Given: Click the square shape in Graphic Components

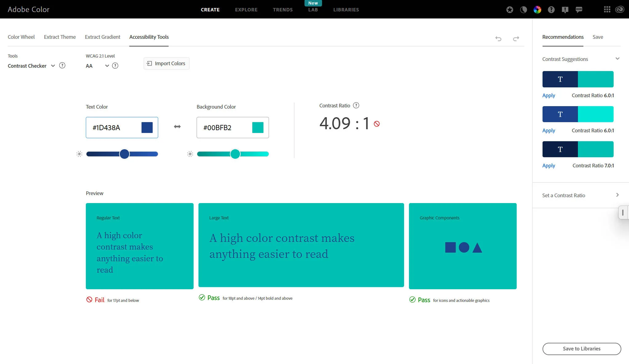Looking at the screenshot, I should point(451,247).
